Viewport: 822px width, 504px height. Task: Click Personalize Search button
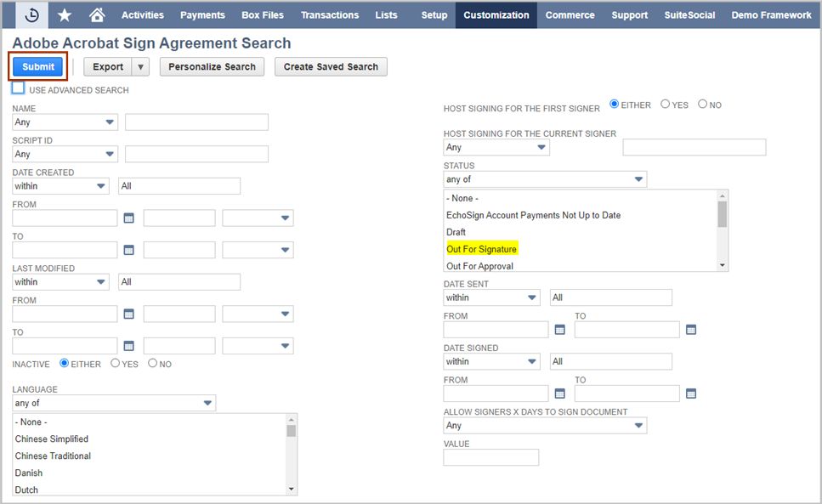click(x=212, y=67)
